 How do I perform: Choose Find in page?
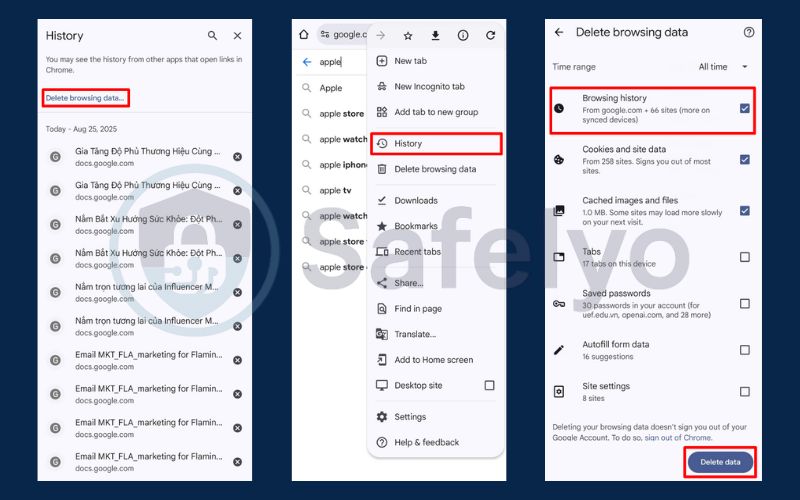pos(436,309)
